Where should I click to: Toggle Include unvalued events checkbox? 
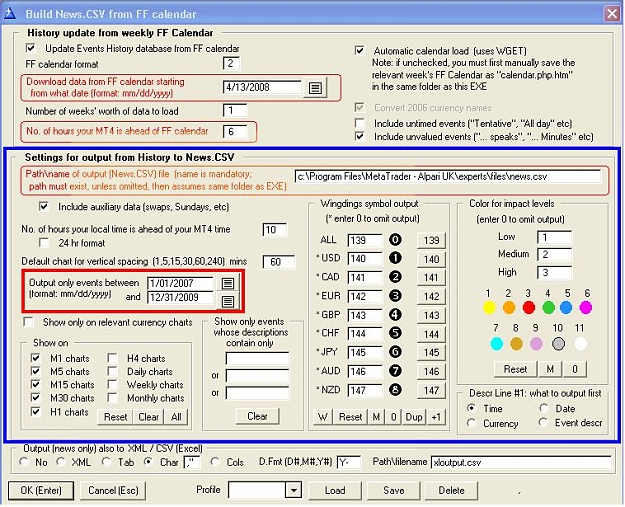coord(360,136)
